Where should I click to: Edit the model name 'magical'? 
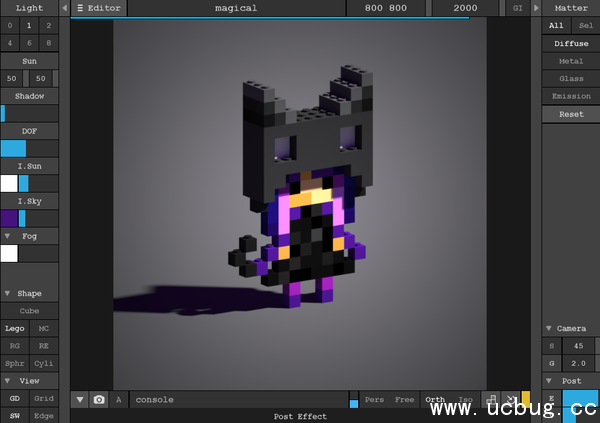click(236, 8)
